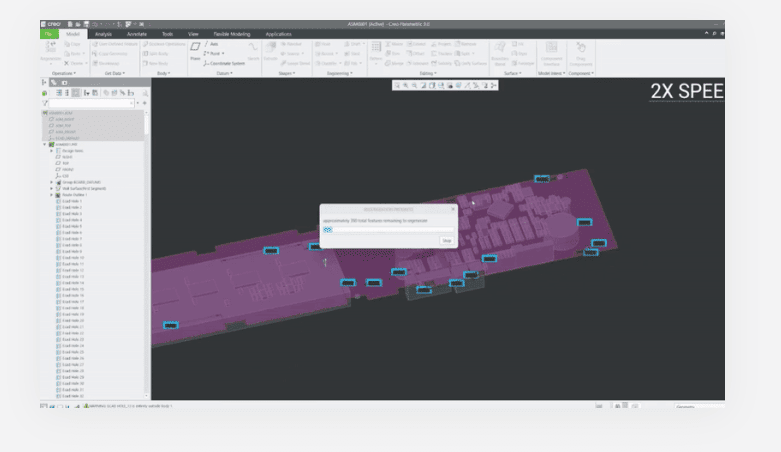Screen dimensions: 781x452
Task: Click the rightmost icon in the graphics toolbar
Action: (x=494, y=86)
